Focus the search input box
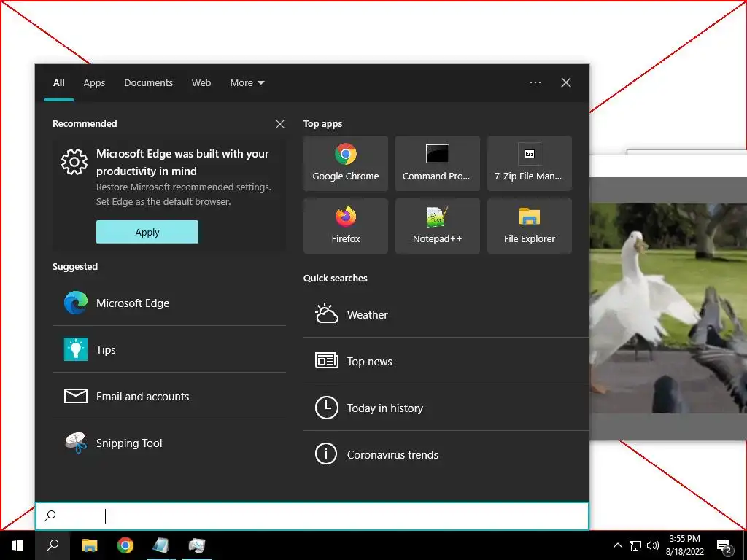The width and height of the screenshot is (747, 560). point(312,516)
